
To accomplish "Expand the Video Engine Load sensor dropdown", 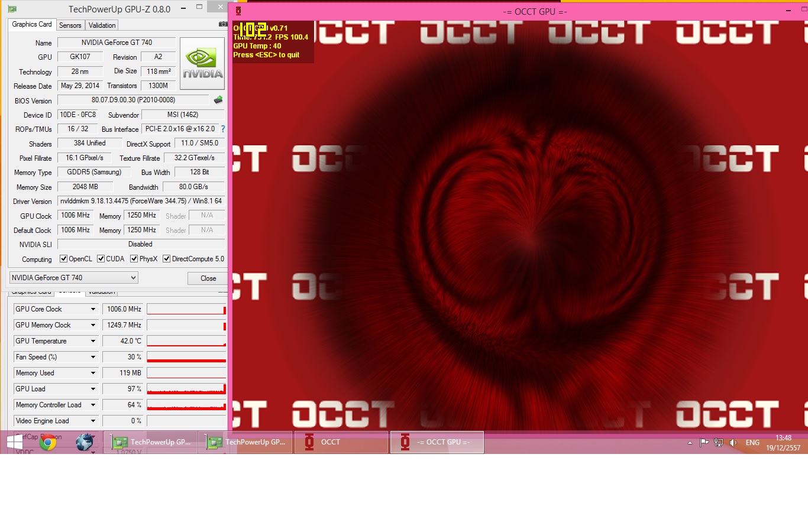I will (93, 421).
